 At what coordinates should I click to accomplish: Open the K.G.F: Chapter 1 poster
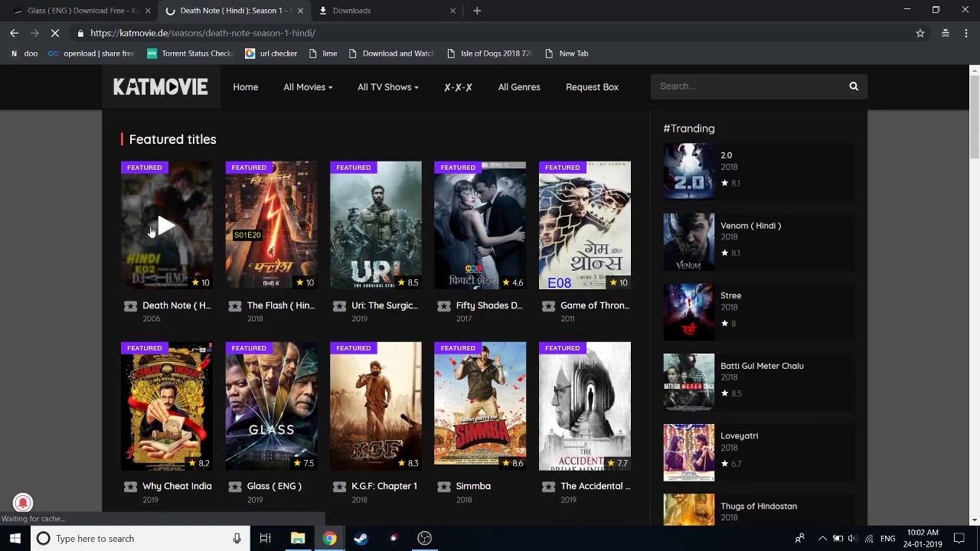[375, 406]
